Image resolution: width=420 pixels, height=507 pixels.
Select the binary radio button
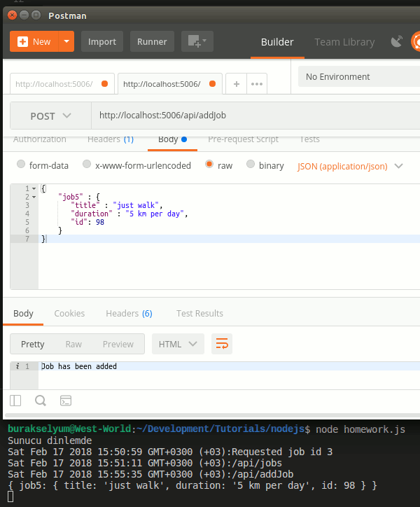click(x=251, y=164)
